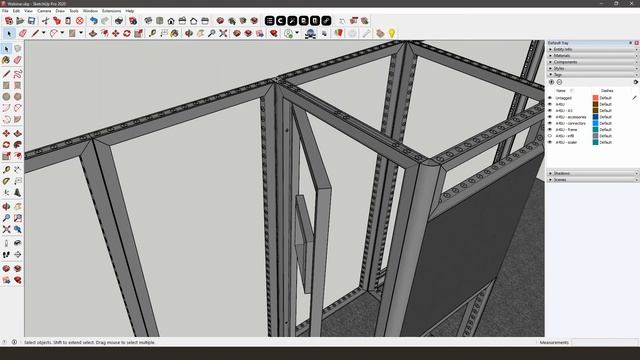Toggle the eye on the second tag row
The width and height of the screenshot is (640, 360).
(550, 104)
